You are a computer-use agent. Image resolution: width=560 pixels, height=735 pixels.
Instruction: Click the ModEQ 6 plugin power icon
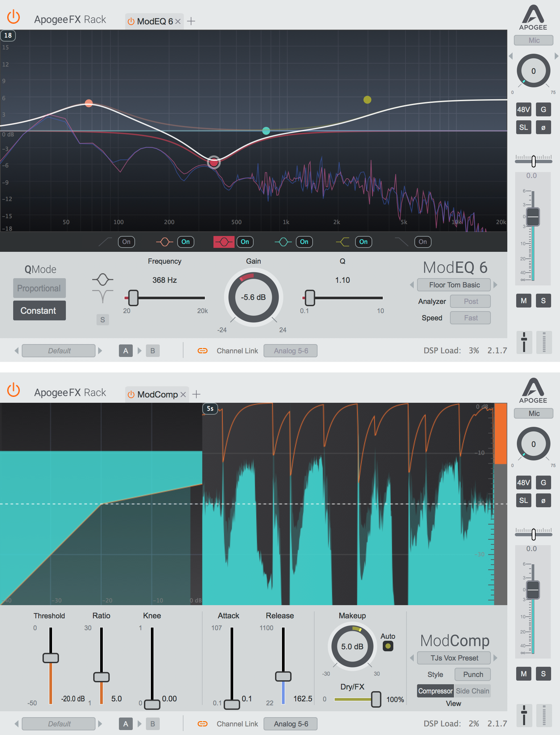point(131,21)
